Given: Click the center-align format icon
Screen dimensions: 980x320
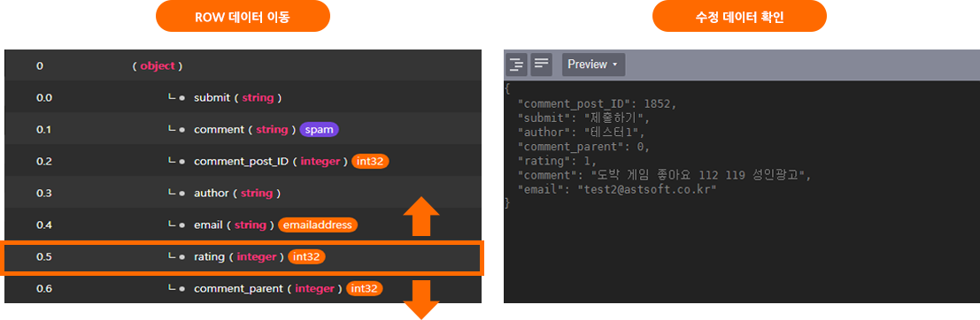Looking at the screenshot, I should point(516,65).
